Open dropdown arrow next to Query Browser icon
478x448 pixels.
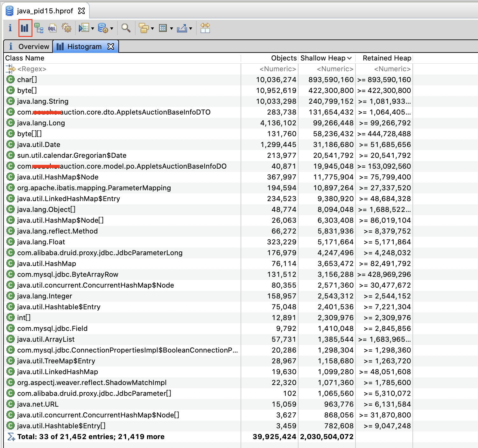[x=112, y=29]
